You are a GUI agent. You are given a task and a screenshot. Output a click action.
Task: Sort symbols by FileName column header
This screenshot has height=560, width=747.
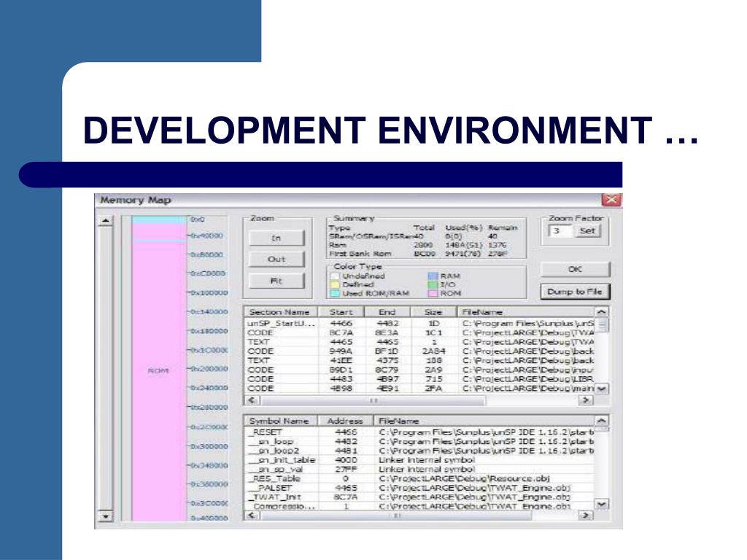coord(484,421)
